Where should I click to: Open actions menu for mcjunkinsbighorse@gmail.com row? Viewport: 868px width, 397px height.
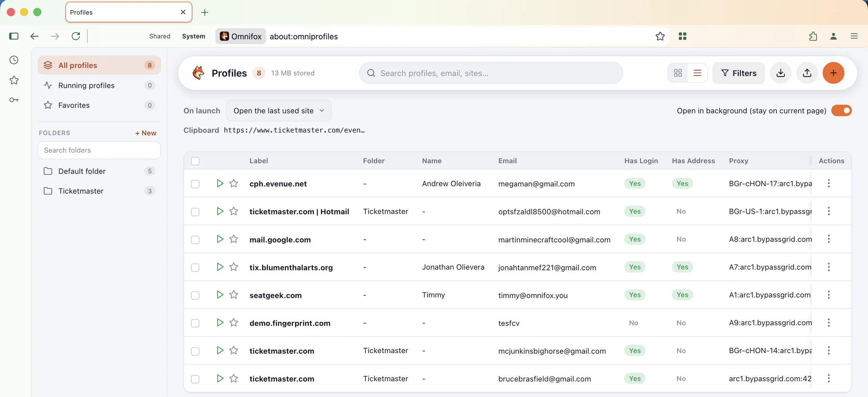click(828, 351)
